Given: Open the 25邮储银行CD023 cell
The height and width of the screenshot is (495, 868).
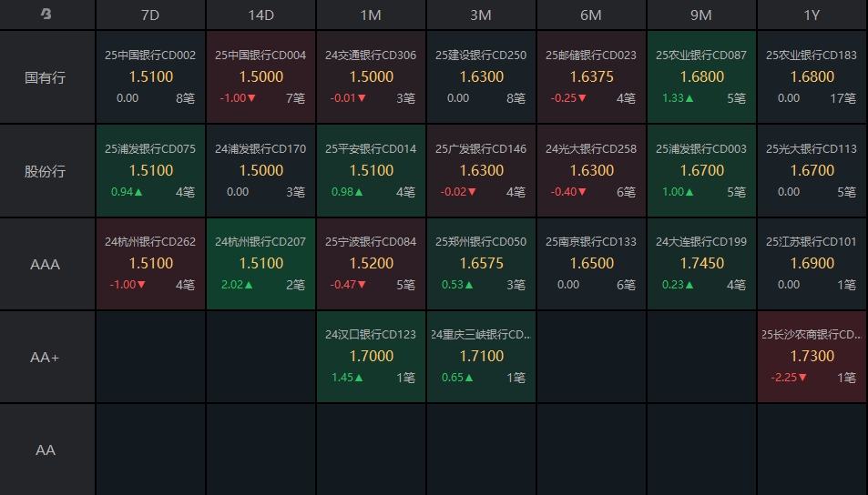Looking at the screenshot, I should point(591,76).
